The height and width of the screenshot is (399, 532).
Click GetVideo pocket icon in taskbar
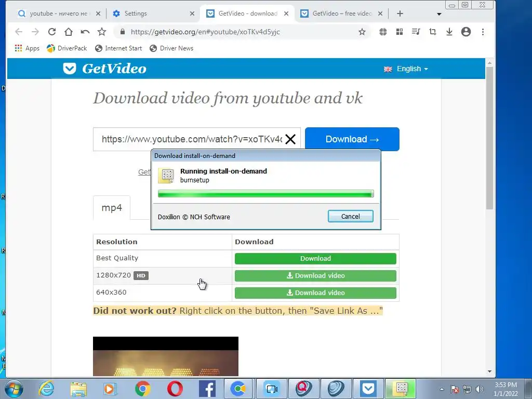click(368, 389)
